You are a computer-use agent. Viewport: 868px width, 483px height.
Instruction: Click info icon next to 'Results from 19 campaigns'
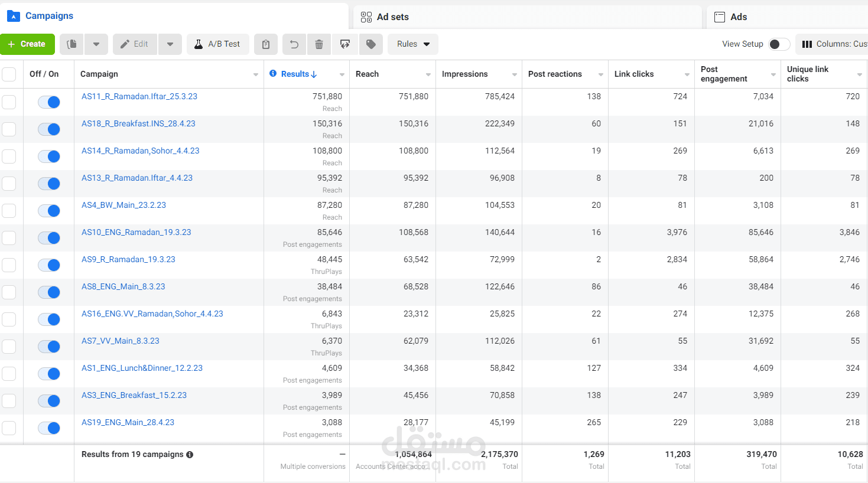click(190, 455)
